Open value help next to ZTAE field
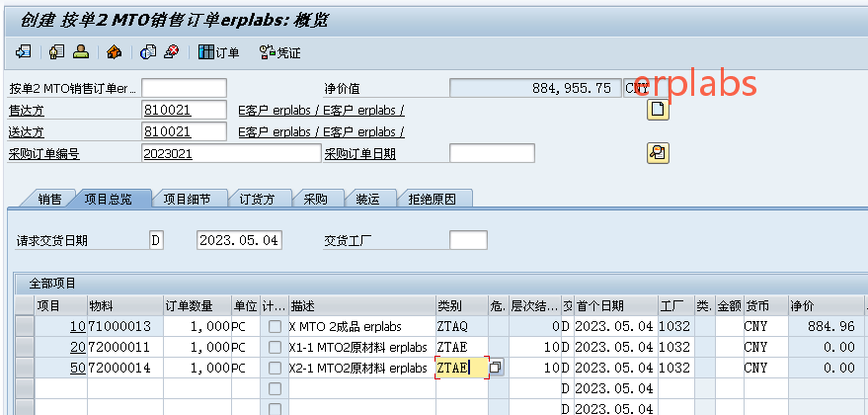Viewport: 868px width, 415px height. click(x=496, y=368)
